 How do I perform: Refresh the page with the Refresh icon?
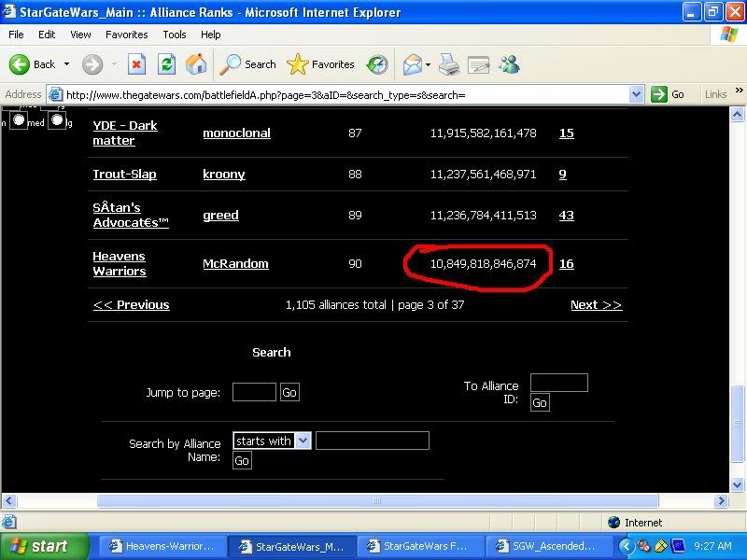point(166,64)
